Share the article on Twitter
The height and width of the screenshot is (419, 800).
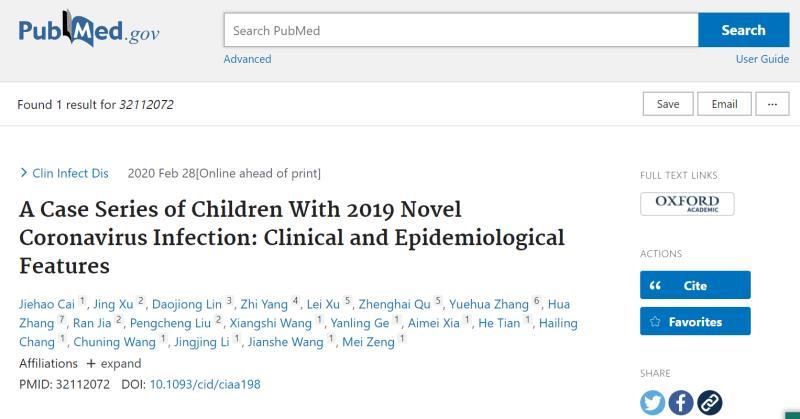pos(653,403)
